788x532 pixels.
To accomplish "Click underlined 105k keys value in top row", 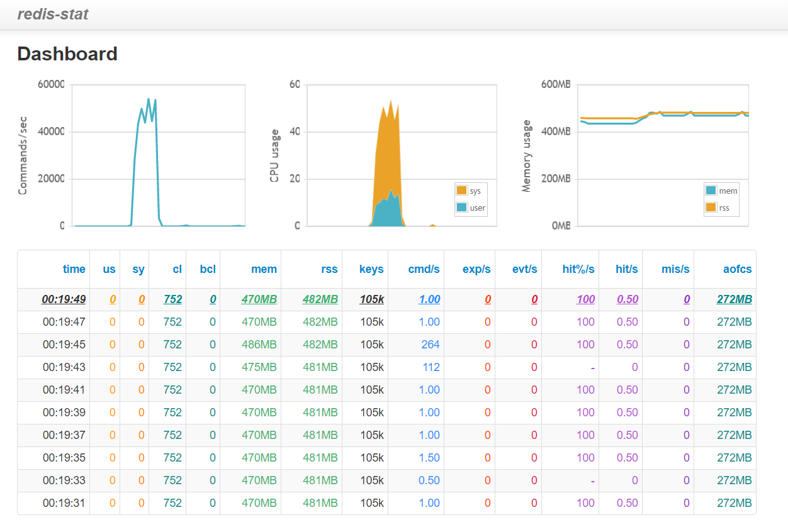I will pyautogui.click(x=372, y=299).
